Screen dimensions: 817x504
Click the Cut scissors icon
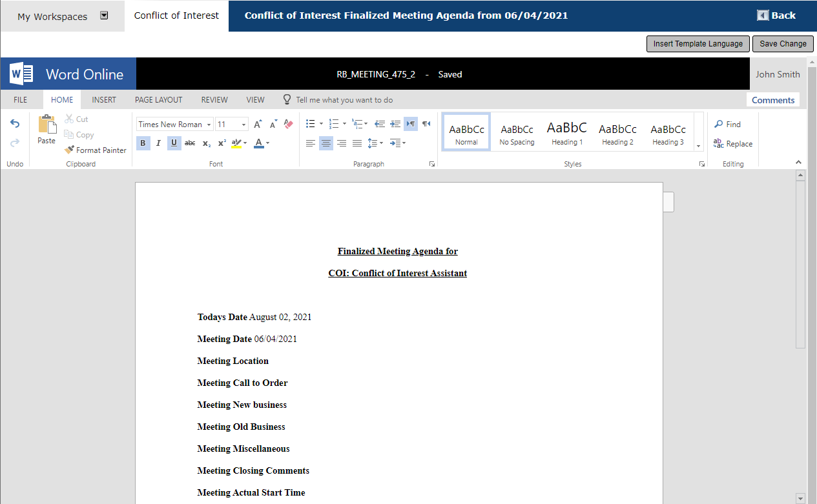tap(69, 119)
